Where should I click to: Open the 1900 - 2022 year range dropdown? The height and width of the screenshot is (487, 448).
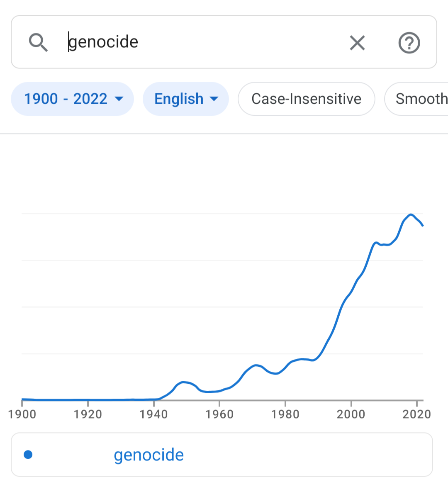[73, 99]
